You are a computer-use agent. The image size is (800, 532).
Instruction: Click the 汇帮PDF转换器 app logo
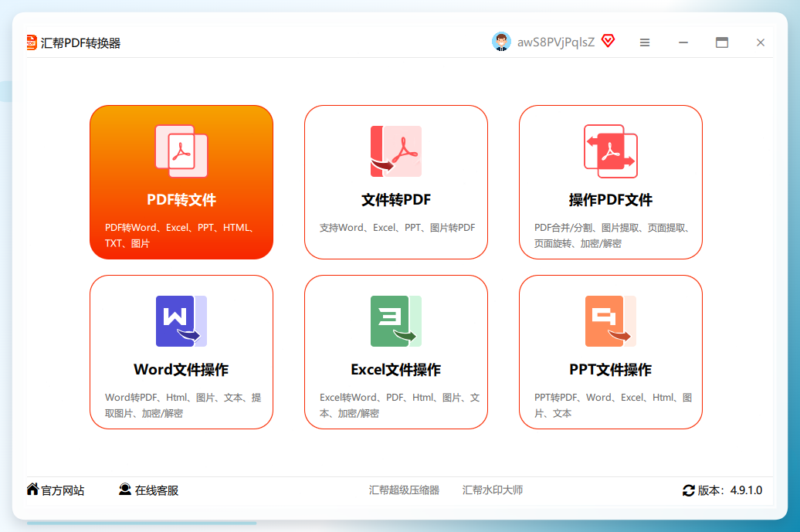[32, 42]
